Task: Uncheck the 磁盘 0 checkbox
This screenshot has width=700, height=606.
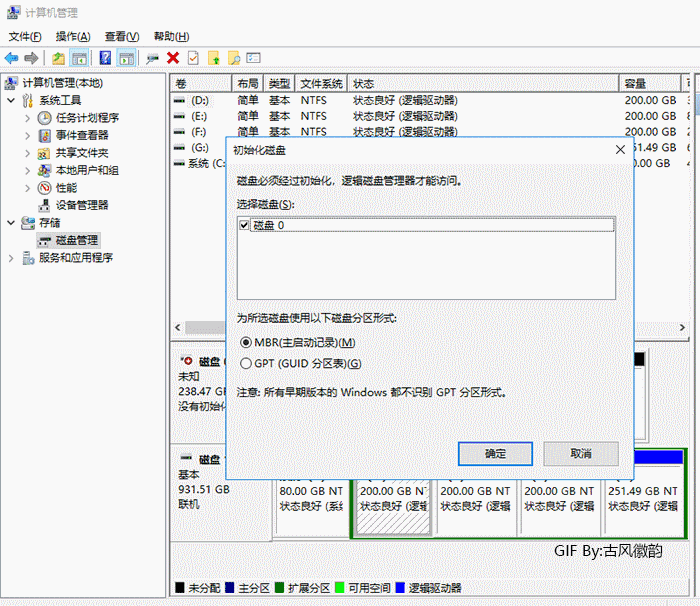Action: pos(244,225)
